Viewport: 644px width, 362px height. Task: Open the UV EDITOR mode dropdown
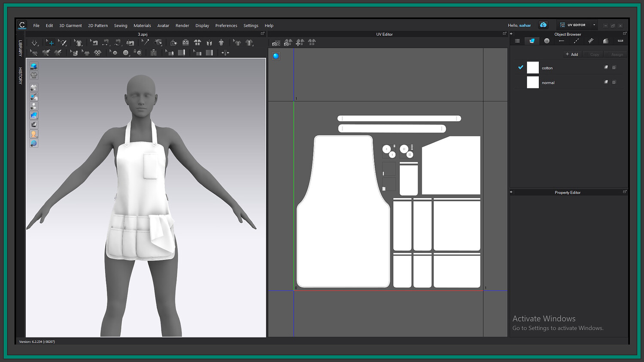594,25
